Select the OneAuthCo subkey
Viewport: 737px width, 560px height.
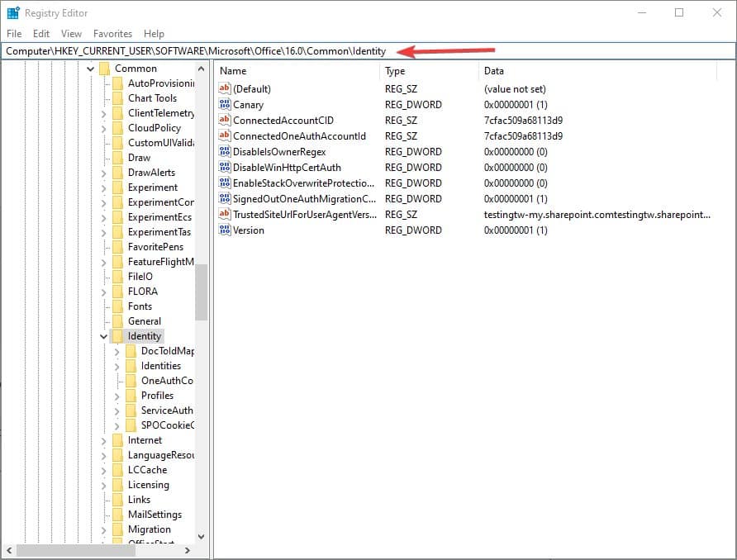pos(167,381)
